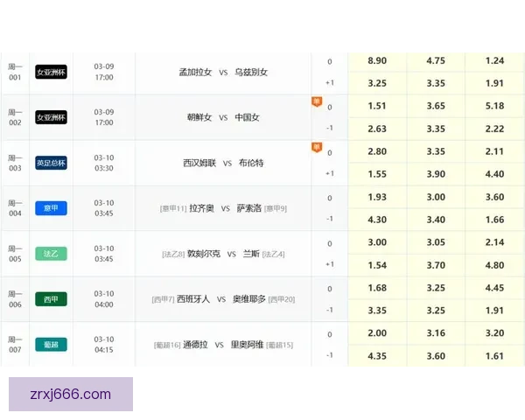This screenshot has height=420, width=525.
Task: Click kickoff time 03-10 04:00
Action: (x=104, y=299)
